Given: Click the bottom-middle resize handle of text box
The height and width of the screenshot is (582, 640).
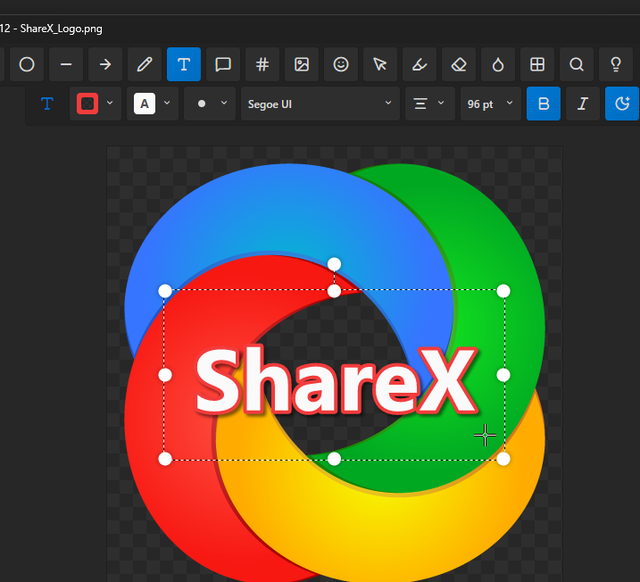Looking at the screenshot, I should (x=334, y=459).
